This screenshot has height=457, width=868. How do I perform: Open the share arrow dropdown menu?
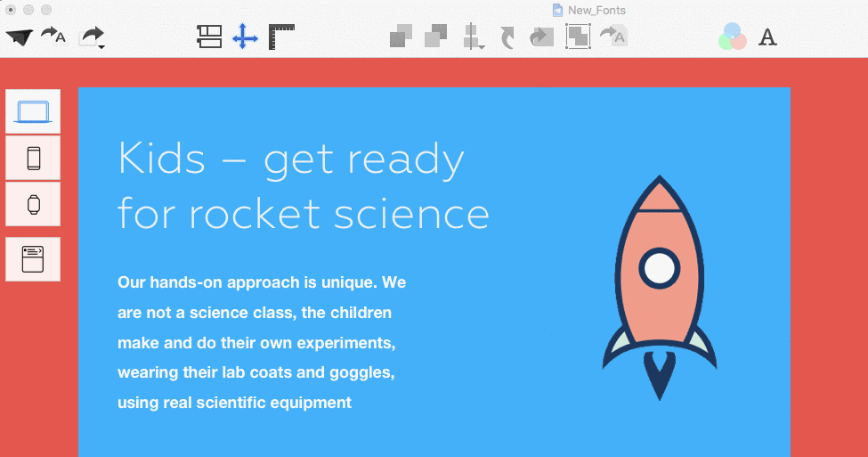pyautogui.click(x=93, y=37)
